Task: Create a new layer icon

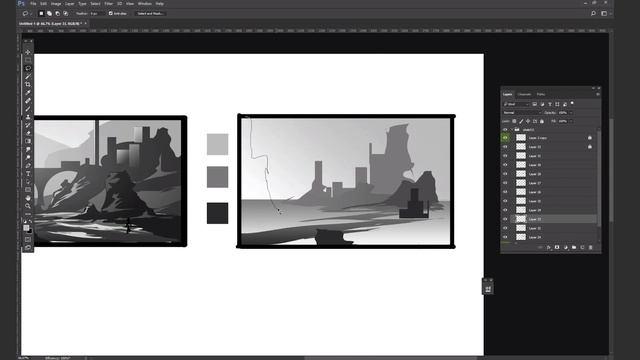Action: (582, 247)
